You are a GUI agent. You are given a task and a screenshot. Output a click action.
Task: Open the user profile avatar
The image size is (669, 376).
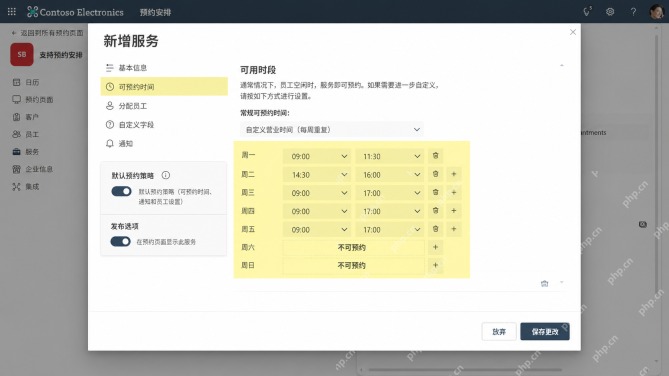(x=656, y=12)
